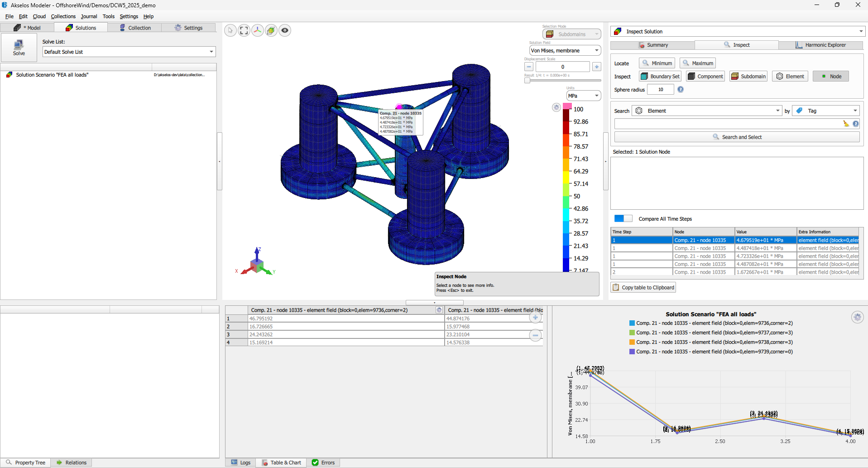Collapse the right panel using splitter handle
868x468 pixels.
(606, 161)
